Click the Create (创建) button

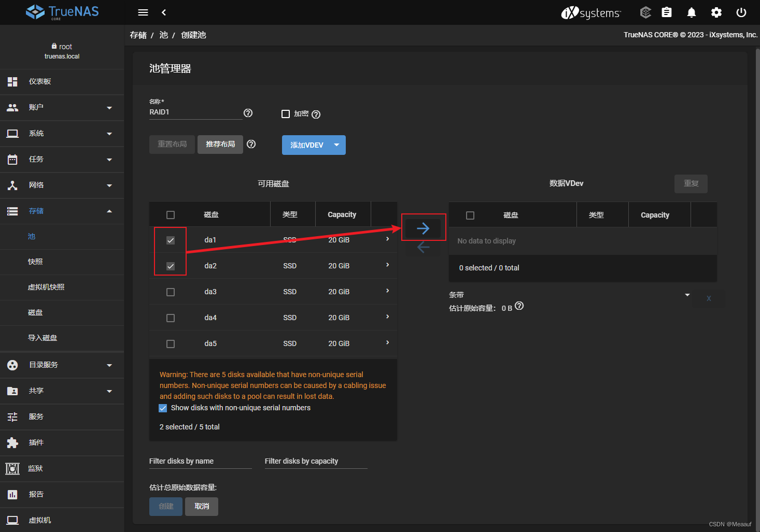click(x=166, y=507)
